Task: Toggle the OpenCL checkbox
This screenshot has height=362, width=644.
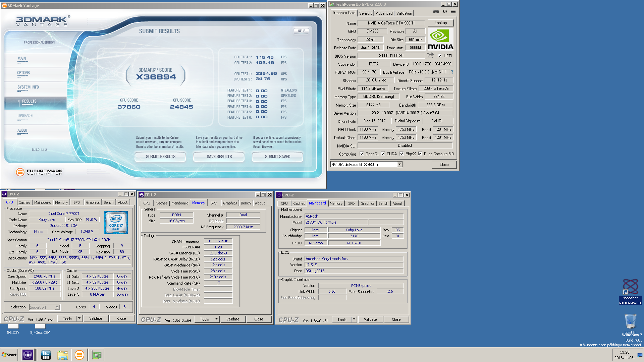Action: (x=362, y=154)
